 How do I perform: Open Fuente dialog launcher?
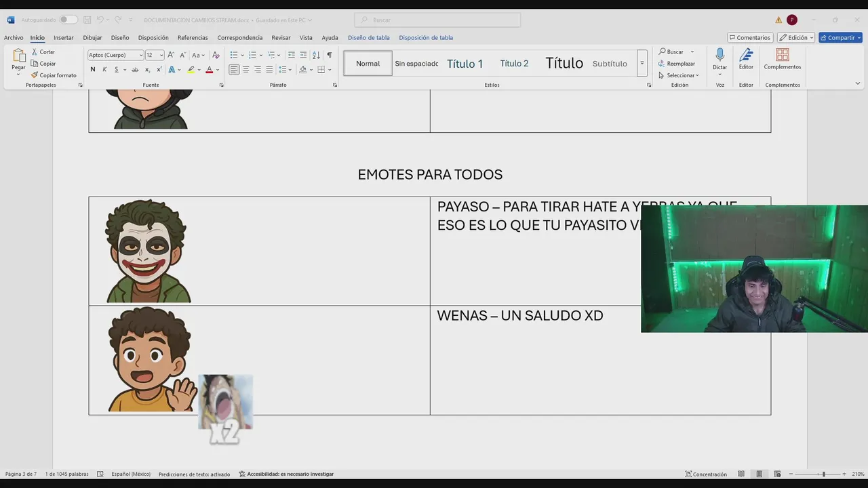tap(221, 85)
